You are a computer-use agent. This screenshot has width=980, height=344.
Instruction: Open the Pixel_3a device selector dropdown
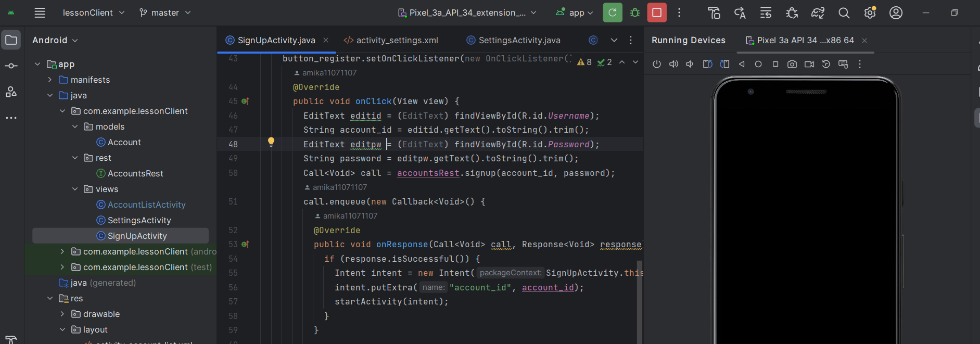467,12
